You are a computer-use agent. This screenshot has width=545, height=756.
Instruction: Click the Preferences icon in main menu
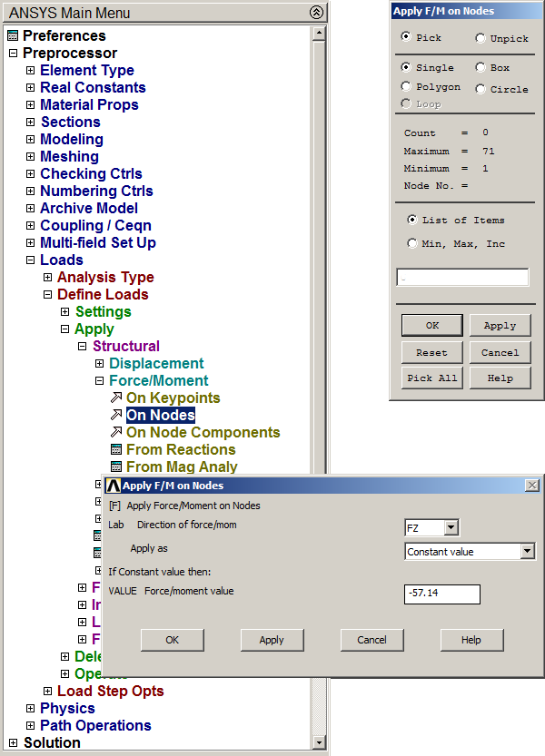13,36
